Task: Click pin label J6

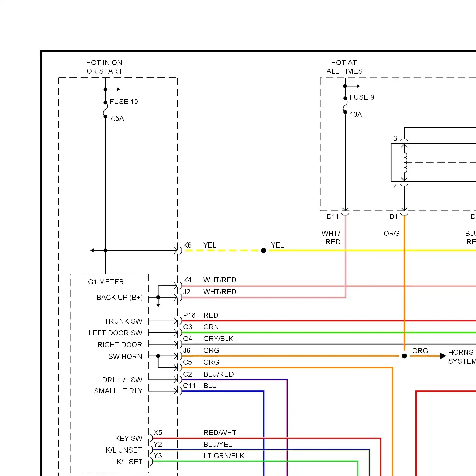Action: pyautogui.click(x=187, y=350)
